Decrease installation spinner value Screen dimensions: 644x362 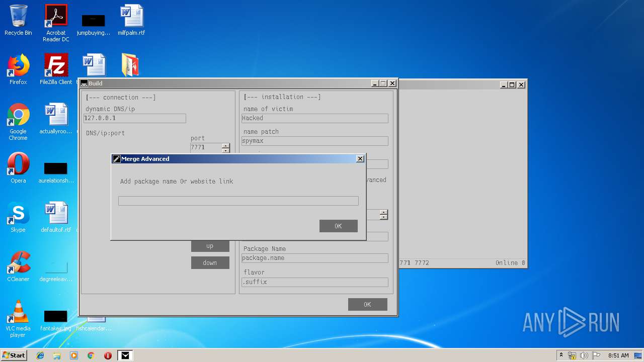pyautogui.click(x=384, y=217)
